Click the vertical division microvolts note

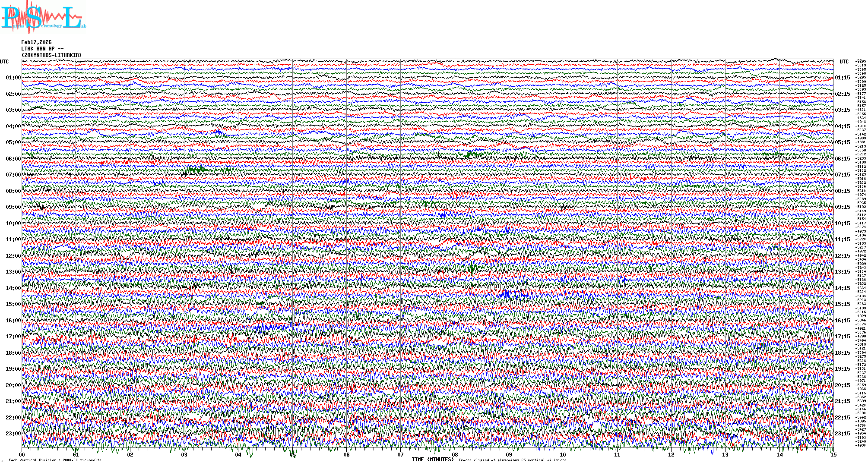[55, 460]
